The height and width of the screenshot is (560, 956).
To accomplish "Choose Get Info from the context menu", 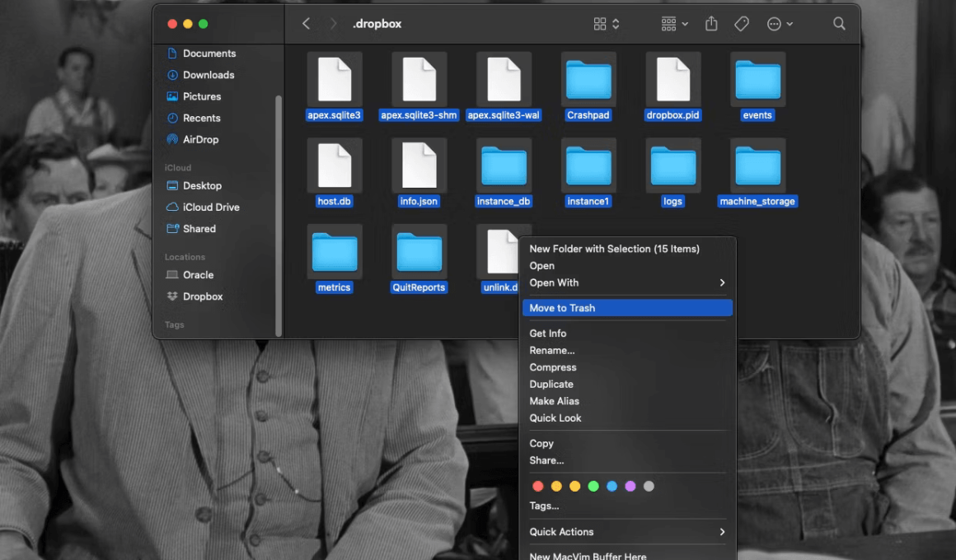I will pos(627,334).
